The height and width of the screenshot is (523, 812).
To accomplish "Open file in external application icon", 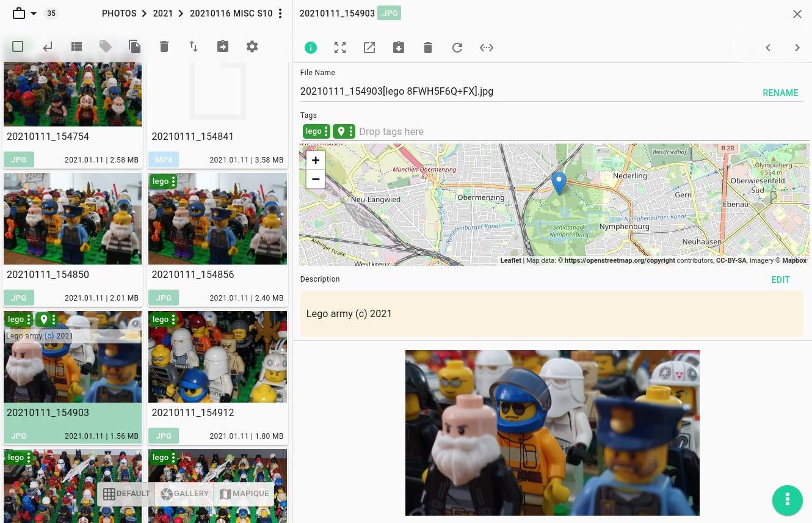I will (369, 48).
